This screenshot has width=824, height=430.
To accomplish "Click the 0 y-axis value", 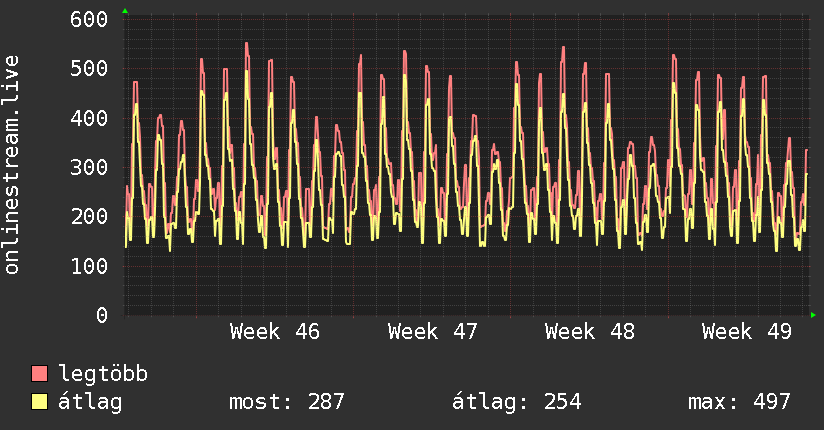I will 102,315.
